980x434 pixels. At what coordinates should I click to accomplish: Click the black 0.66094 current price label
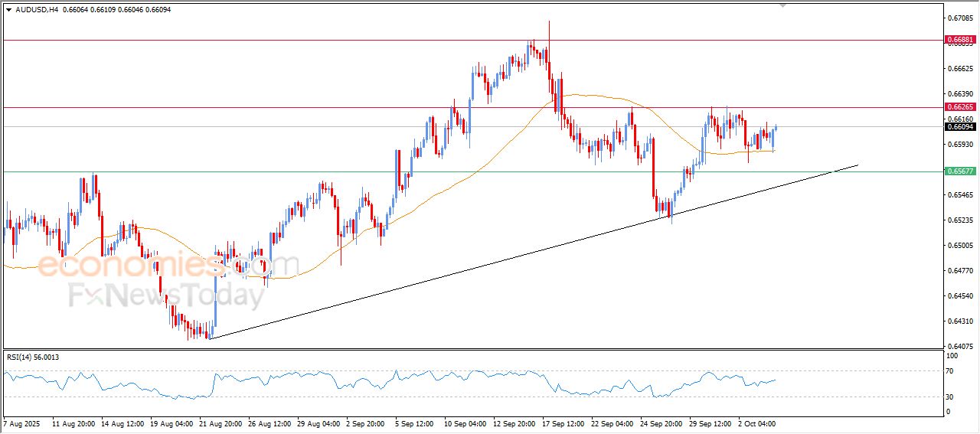[x=960, y=127]
